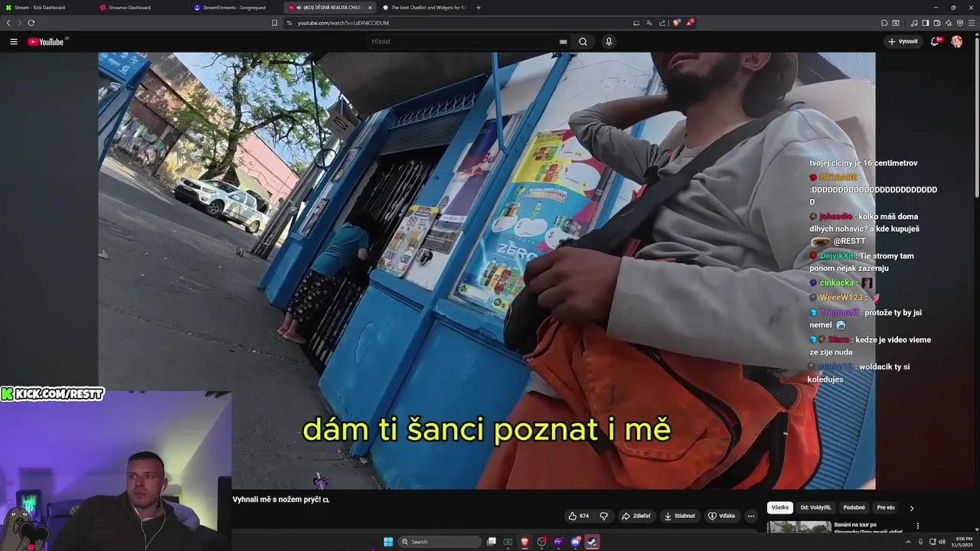Open Discord from the taskbar

pyautogui.click(x=576, y=542)
